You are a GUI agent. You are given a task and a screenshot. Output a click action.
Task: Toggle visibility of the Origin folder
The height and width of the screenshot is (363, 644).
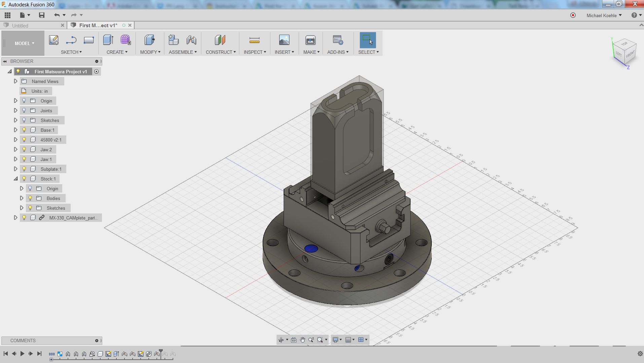coord(24,100)
